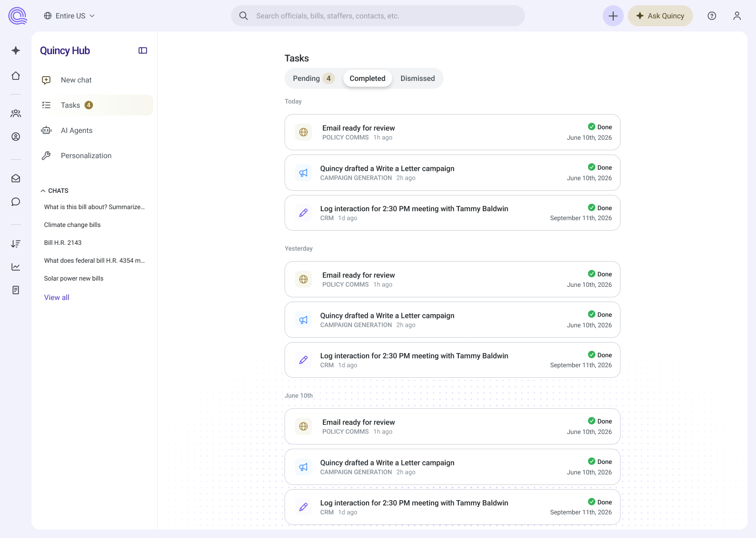Collapse the Quincy Hub sidebar panel icon
Screen dimensions: 756x538
[143, 50]
